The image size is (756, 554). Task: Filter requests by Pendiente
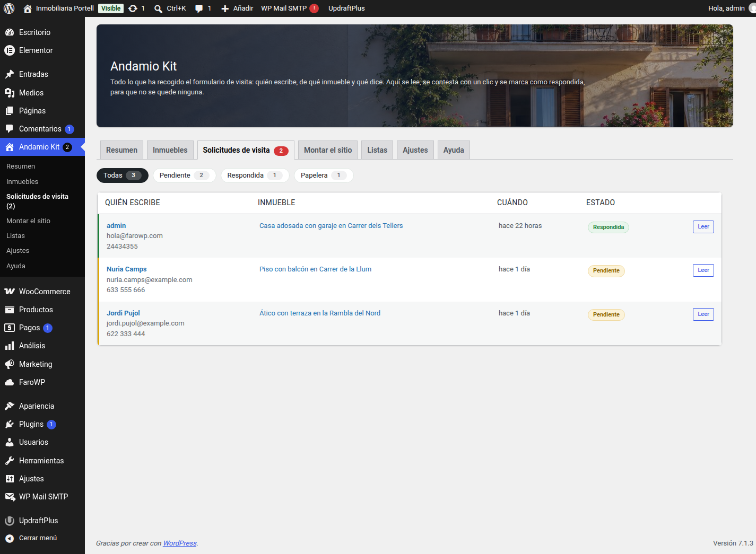click(x=184, y=175)
